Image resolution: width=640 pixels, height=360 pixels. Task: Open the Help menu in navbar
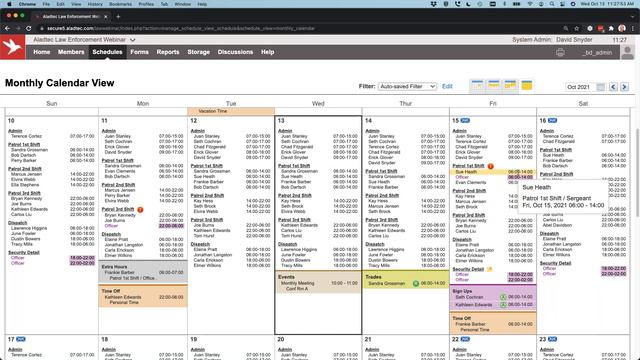(267, 52)
